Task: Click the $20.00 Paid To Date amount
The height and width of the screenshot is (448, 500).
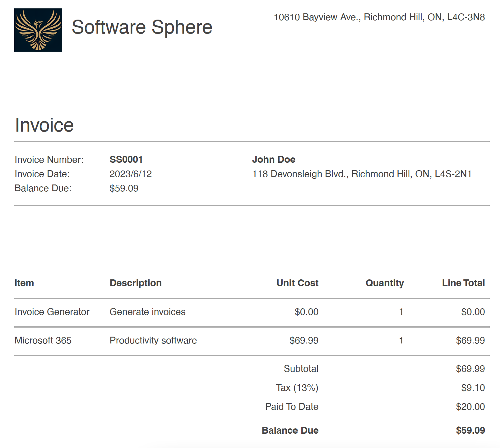Action: (x=470, y=407)
